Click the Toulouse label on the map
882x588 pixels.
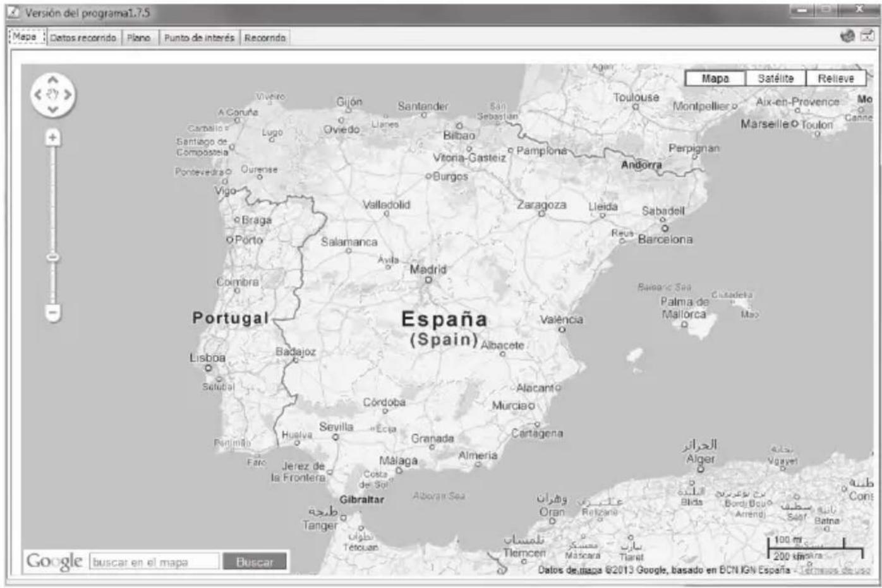[636, 97]
